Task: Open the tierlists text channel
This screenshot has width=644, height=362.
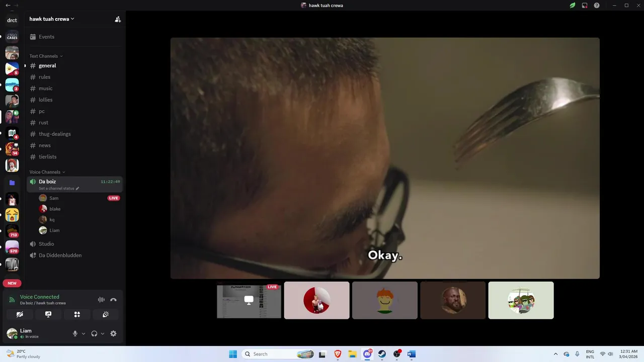Action: (74, 157)
